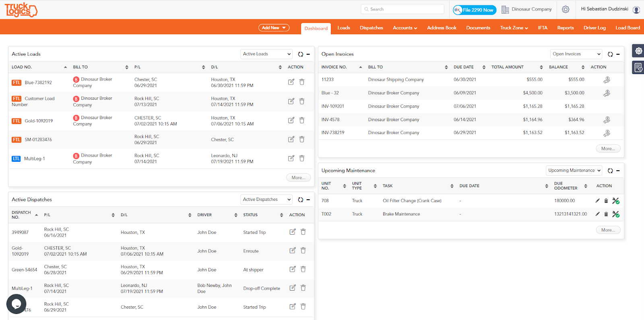Click the TruckLogics logo
Image resolution: width=644 pixels, height=320 pixels.
click(x=21, y=10)
